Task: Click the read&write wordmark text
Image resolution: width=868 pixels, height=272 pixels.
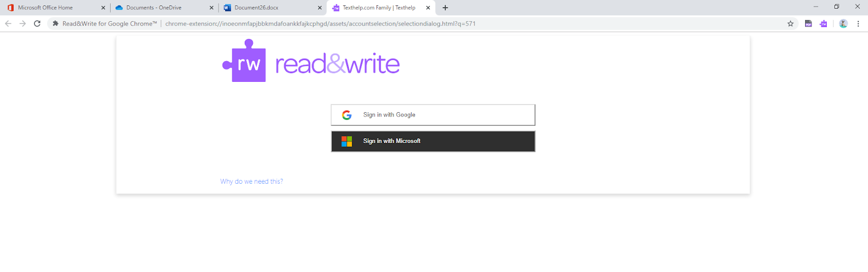Action: tap(337, 64)
